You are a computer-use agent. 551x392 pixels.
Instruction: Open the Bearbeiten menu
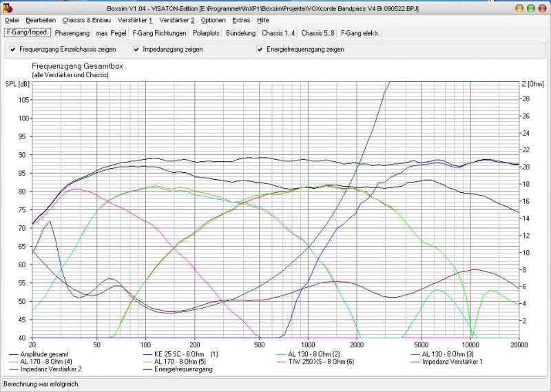tap(41, 21)
